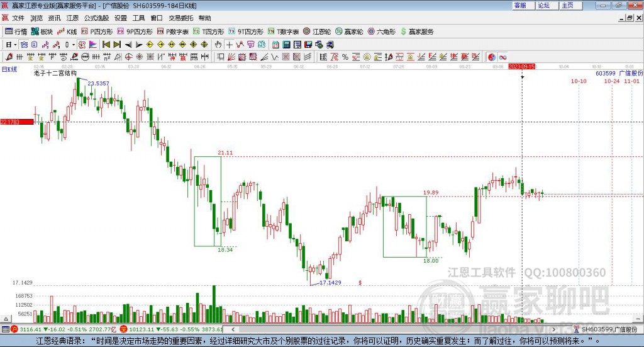This screenshot has width=644, height=347.
Task: Click the triangle button left of volume panel
Action: 6,319
